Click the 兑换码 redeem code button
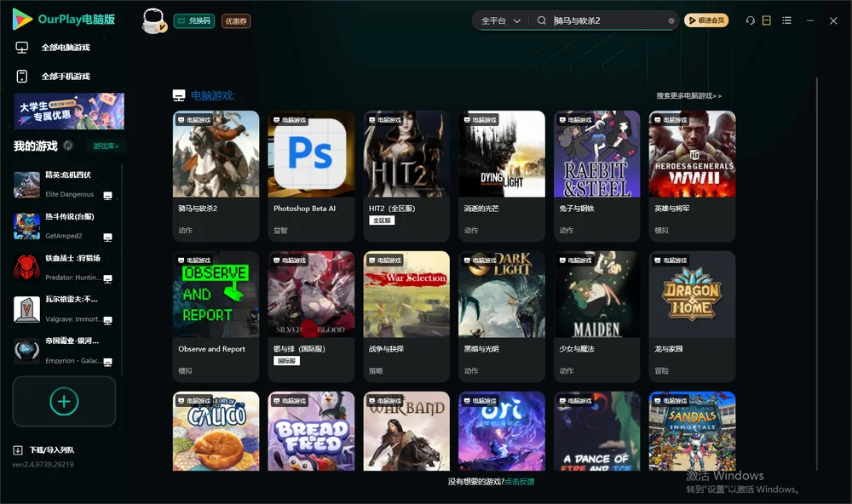 point(194,21)
